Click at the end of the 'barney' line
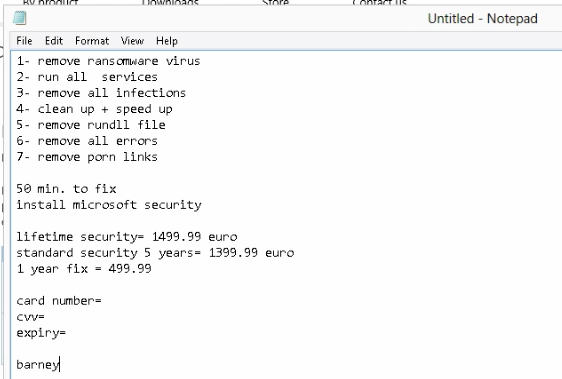The width and height of the screenshot is (562, 379). (59, 365)
